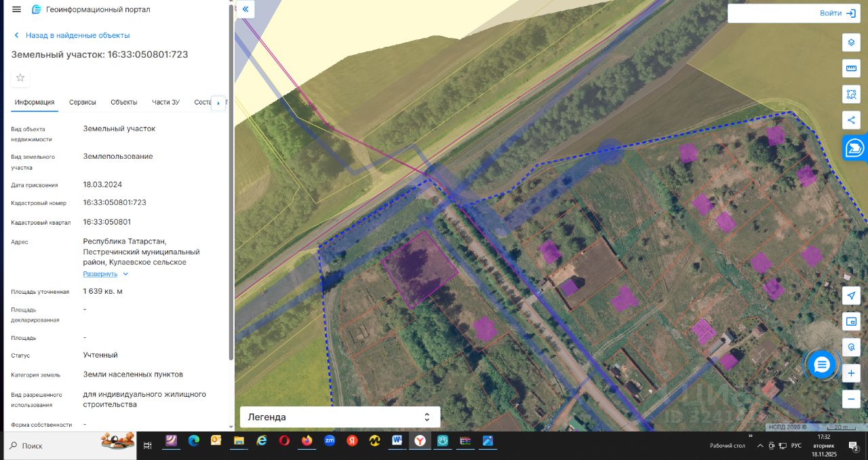Open Task View in the taskbar
Screen dimensions: 868x460
[148, 446]
